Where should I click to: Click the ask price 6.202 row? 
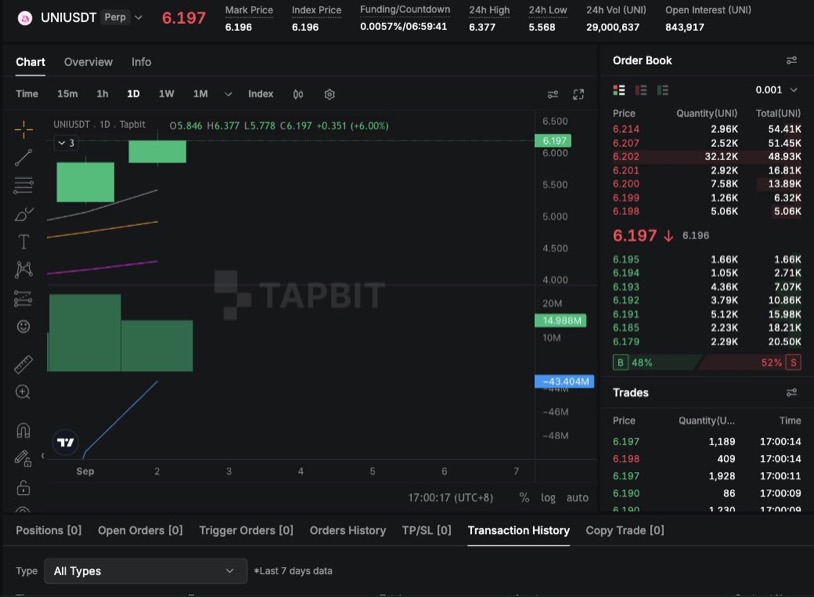click(707, 157)
